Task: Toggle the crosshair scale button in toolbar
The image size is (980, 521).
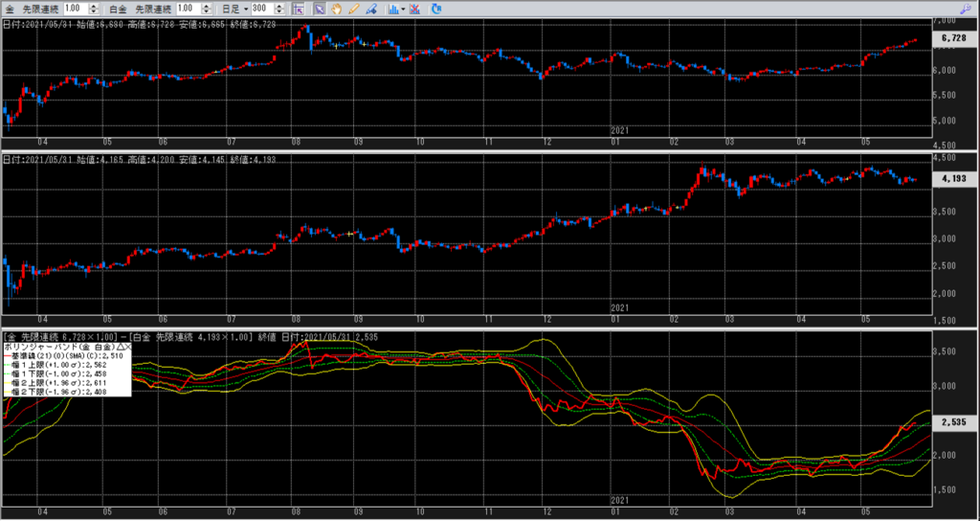Action: [x=299, y=8]
